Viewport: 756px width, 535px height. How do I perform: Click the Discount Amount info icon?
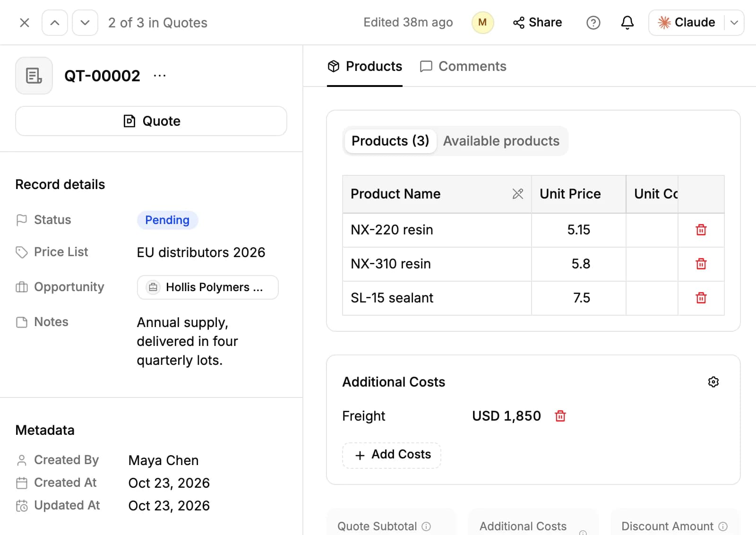point(723,526)
